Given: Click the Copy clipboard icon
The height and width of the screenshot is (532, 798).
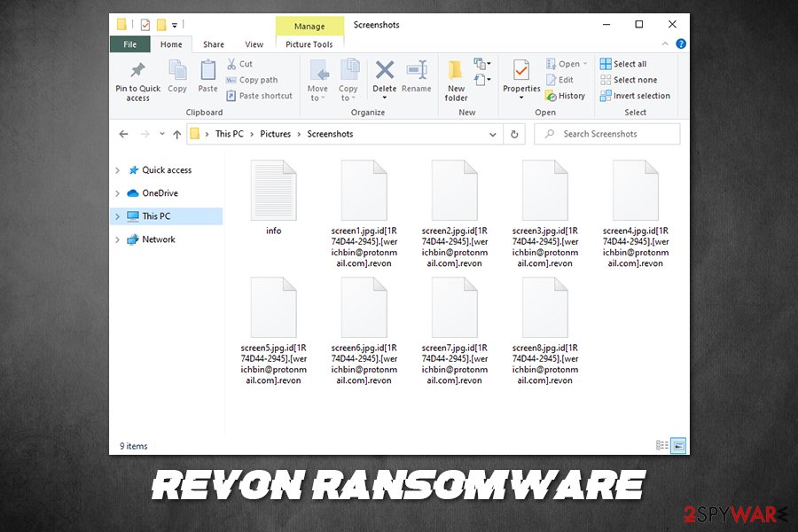Looking at the screenshot, I should [177, 70].
